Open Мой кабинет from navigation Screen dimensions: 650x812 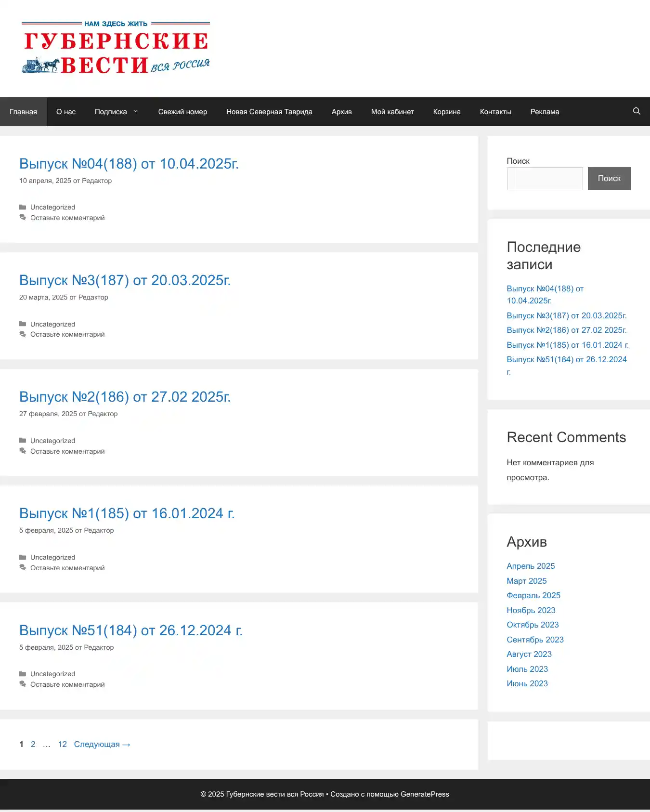(x=392, y=112)
